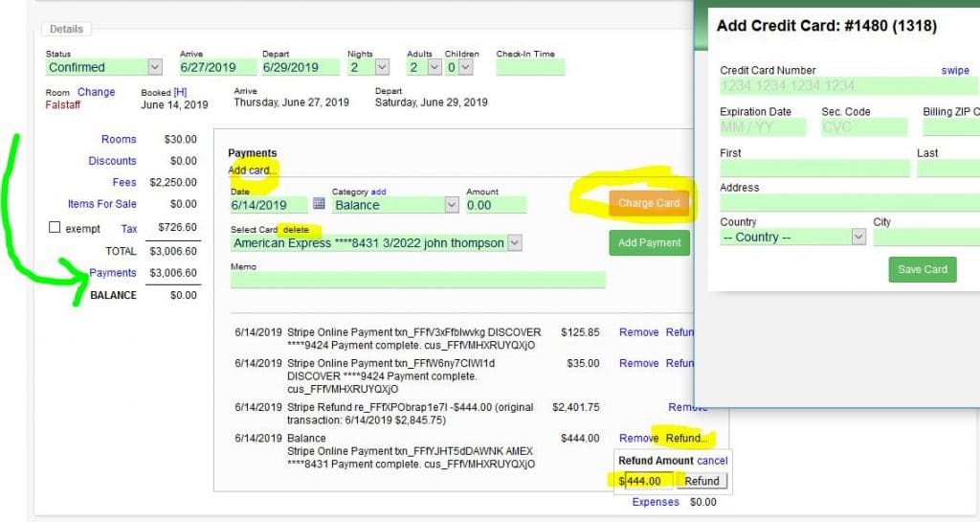Confirm with the gray Refund button
This screenshot has height=522, width=980.
pos(701,481)
